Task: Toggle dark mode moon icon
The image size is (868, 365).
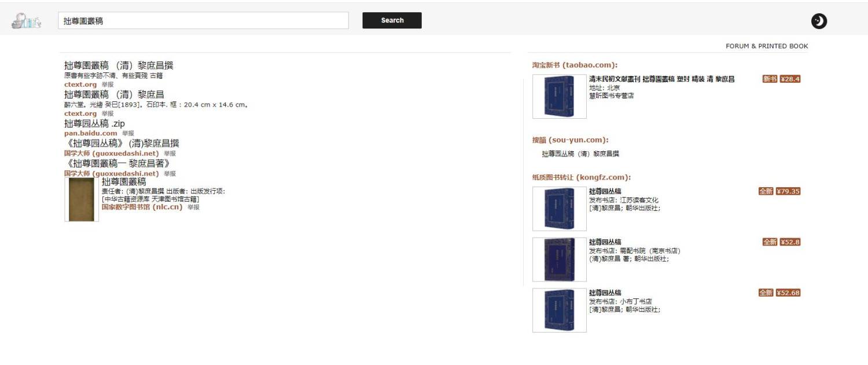Action: [819, 21]
